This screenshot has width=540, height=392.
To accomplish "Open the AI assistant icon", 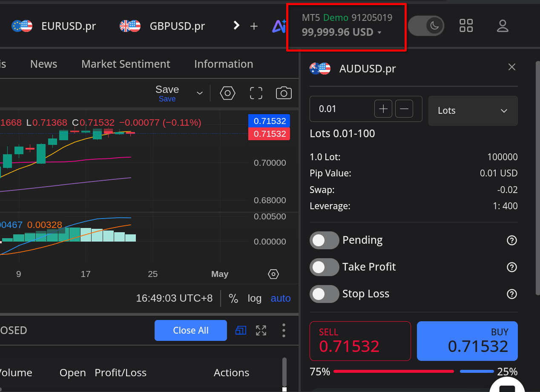I will pos(279,26).
